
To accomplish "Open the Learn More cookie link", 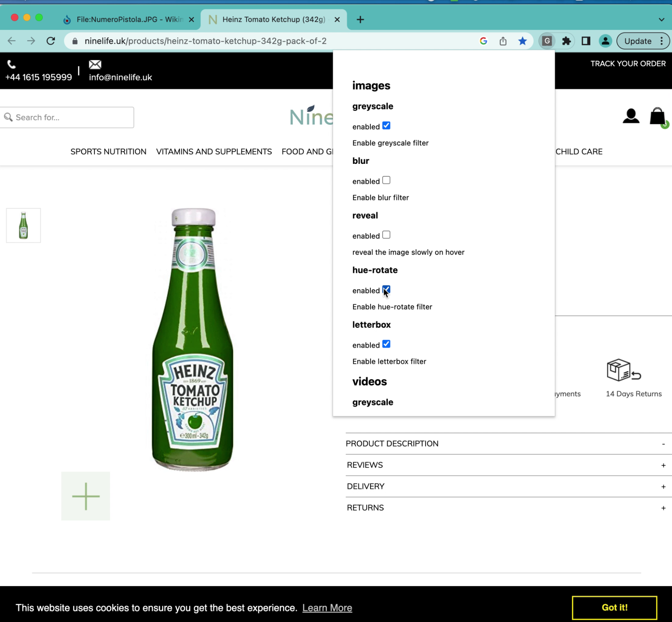I will pyautogui.click(x=327, y=608).
